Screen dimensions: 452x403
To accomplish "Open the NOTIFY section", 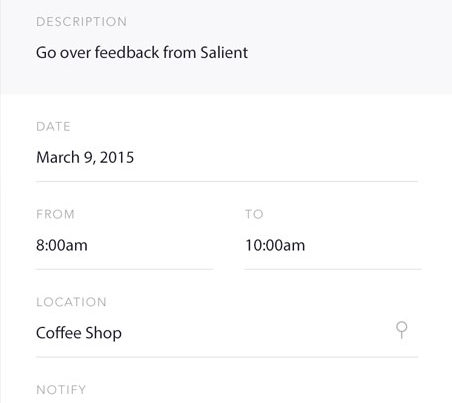I will (61, 390).
